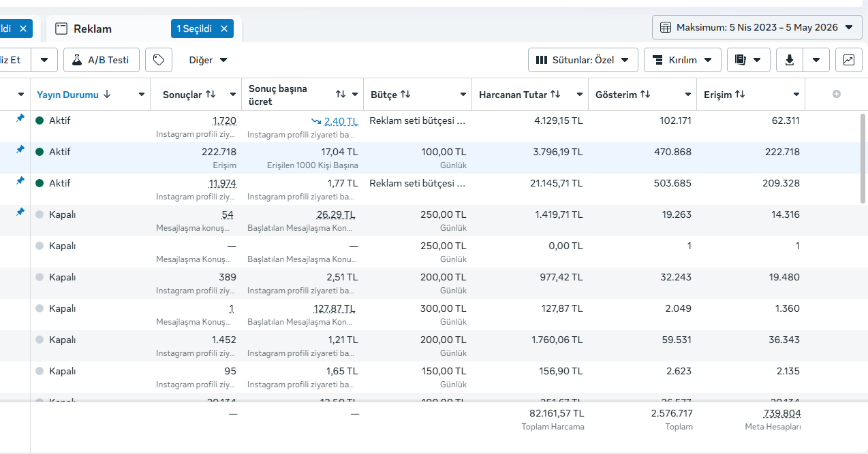This screenshot has height=454, width=868.
Task: Click the A/B Testi button
Action: (x=102, y=60)
